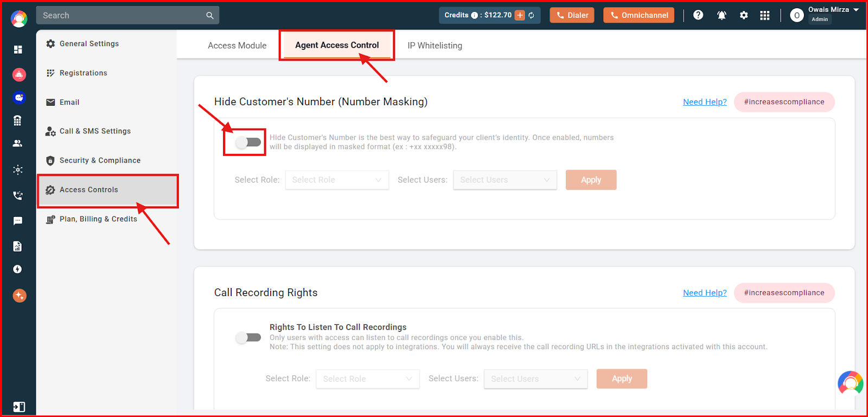
Task: Click the magnifier icon in the search box
Action: click(210, 16)
